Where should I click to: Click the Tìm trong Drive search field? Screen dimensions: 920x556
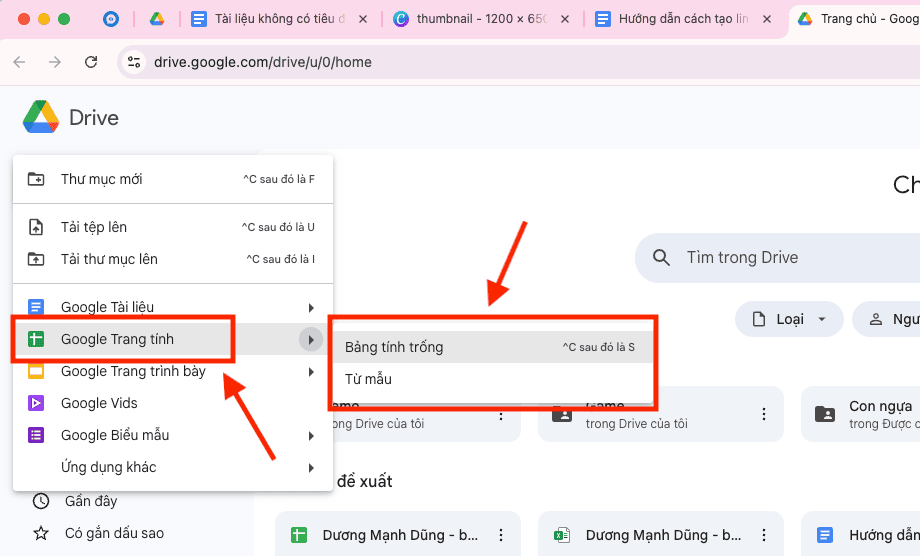777,257
